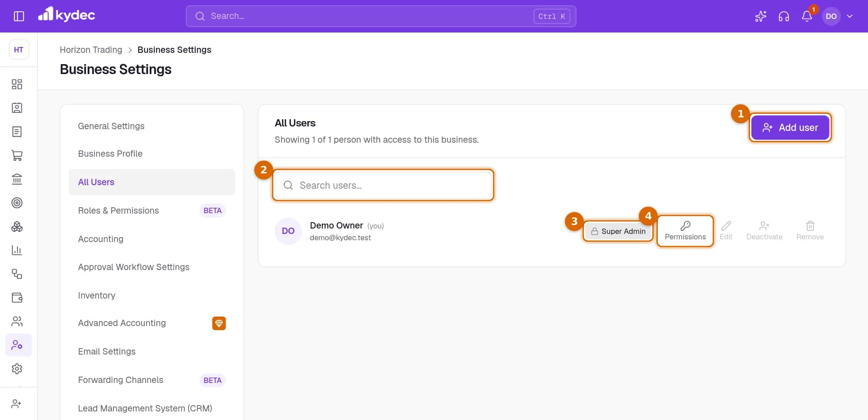Open the inventory boxes icon in sidebar

click(17, 226)
